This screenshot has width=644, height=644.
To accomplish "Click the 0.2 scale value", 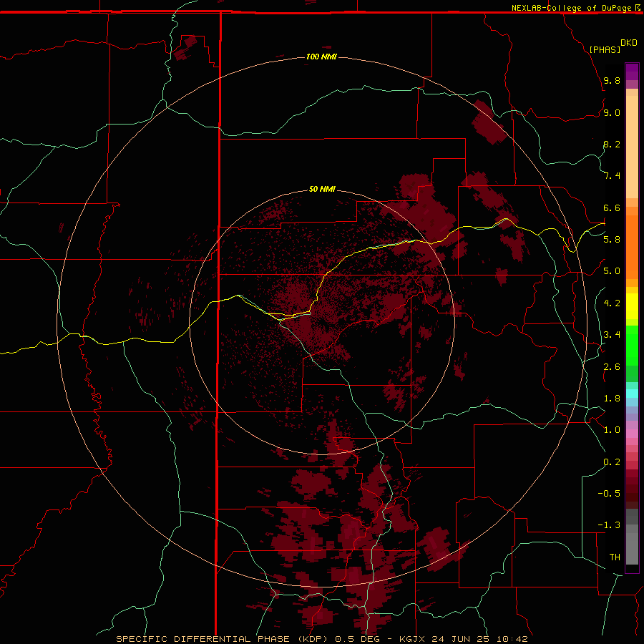I will [612, 462].
